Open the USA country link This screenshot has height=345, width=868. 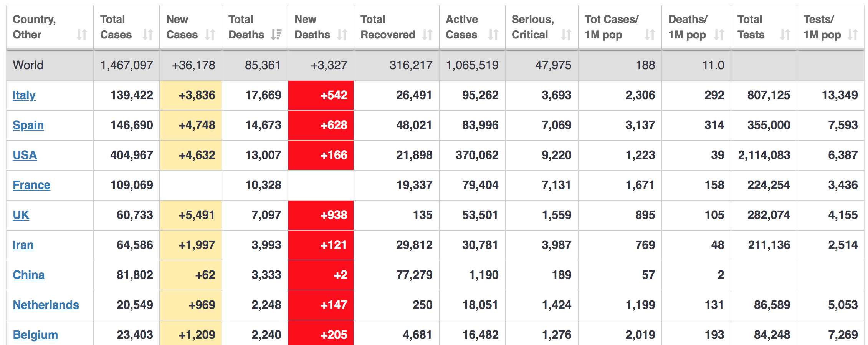tap(25, 155)
